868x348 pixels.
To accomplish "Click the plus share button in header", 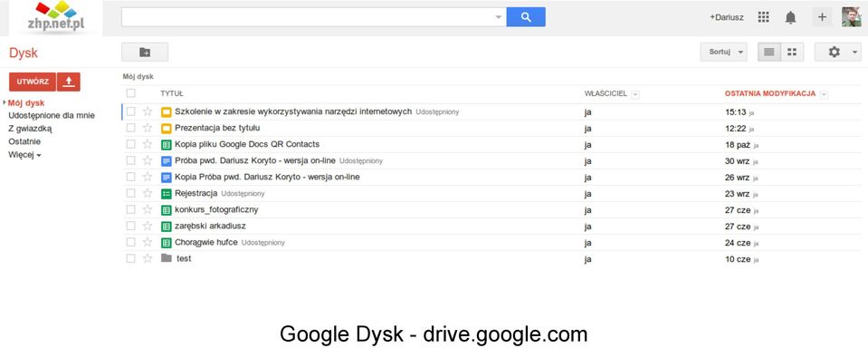I will [822, 17].
